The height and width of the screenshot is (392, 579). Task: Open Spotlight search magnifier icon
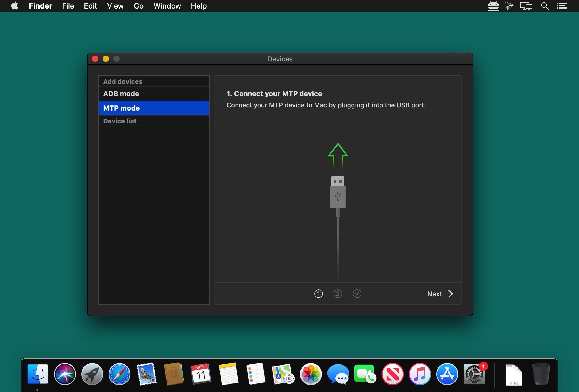coord(545,6)
